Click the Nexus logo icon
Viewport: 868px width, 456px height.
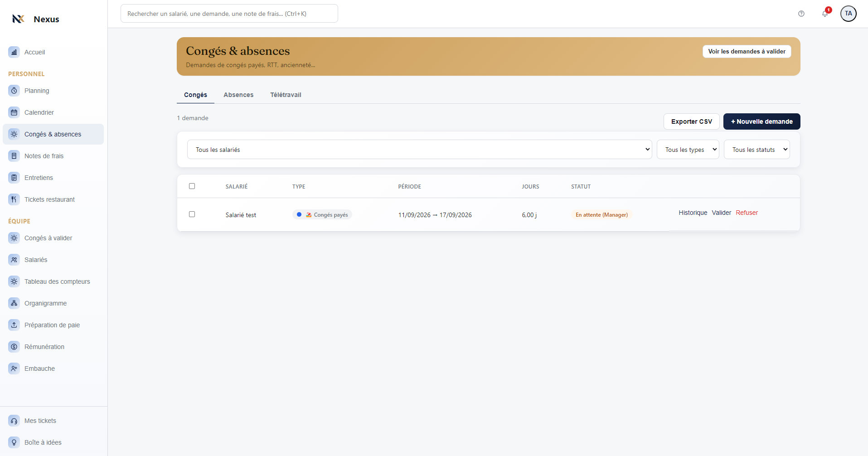(x=18, y=19)
